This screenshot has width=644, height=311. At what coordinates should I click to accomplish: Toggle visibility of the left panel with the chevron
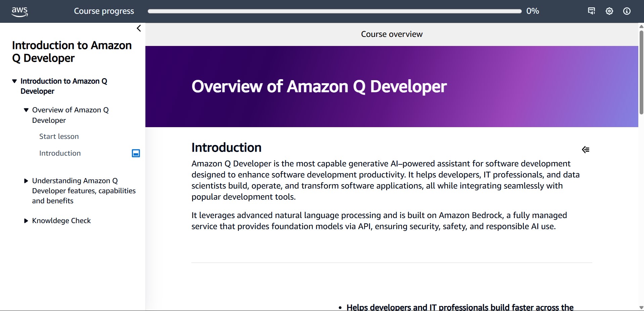[x=139, y=28]
